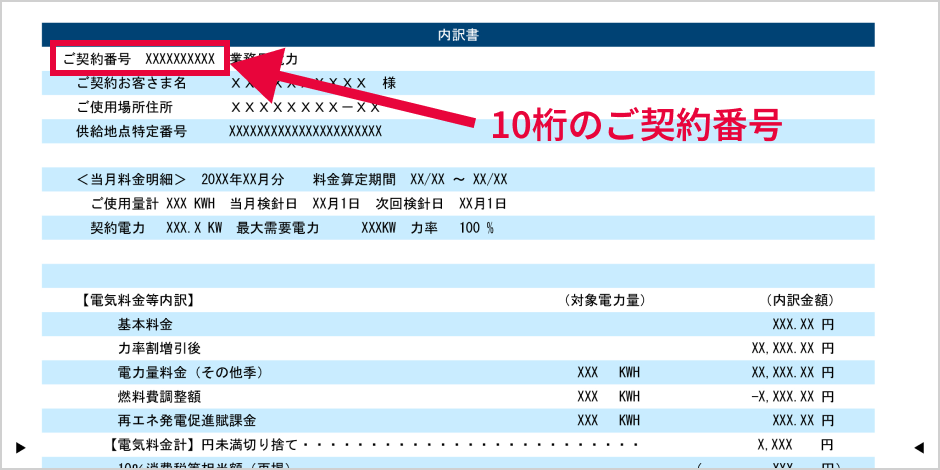The image size is (940, 470).
Task: Click the <当月料金明細> heading
Action: coord(131,180)
